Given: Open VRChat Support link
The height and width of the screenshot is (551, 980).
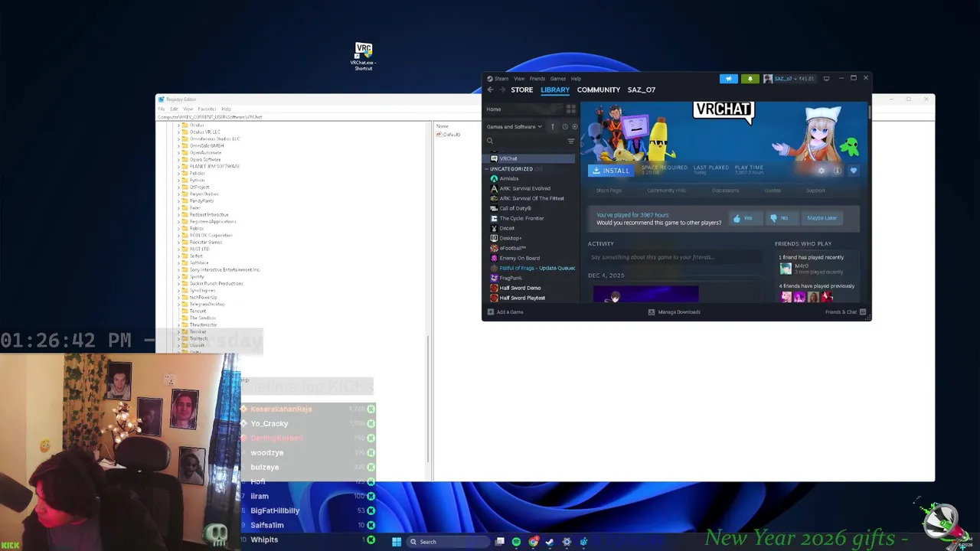Looking at the screenshot, I should (815, 191).
